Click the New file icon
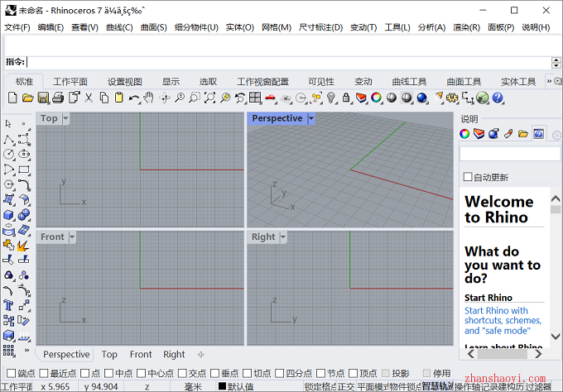Screen dimensions: 563x392 pos(12,98)
